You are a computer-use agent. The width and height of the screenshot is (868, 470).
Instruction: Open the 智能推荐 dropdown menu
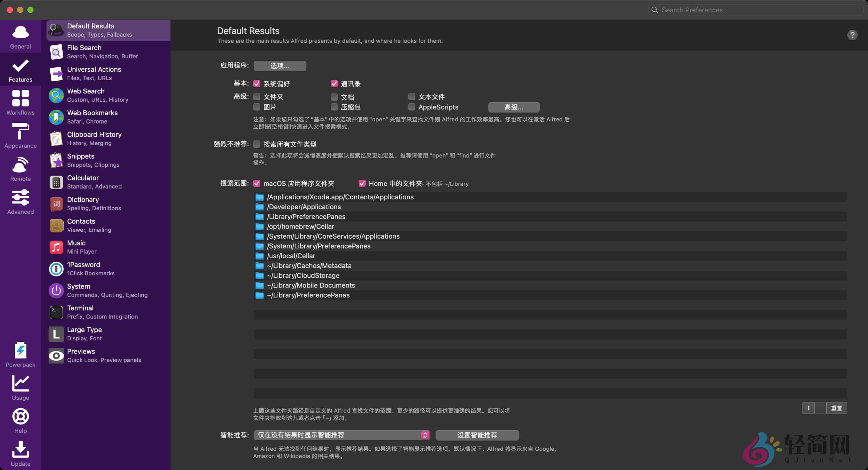click(x=342, y=435)
